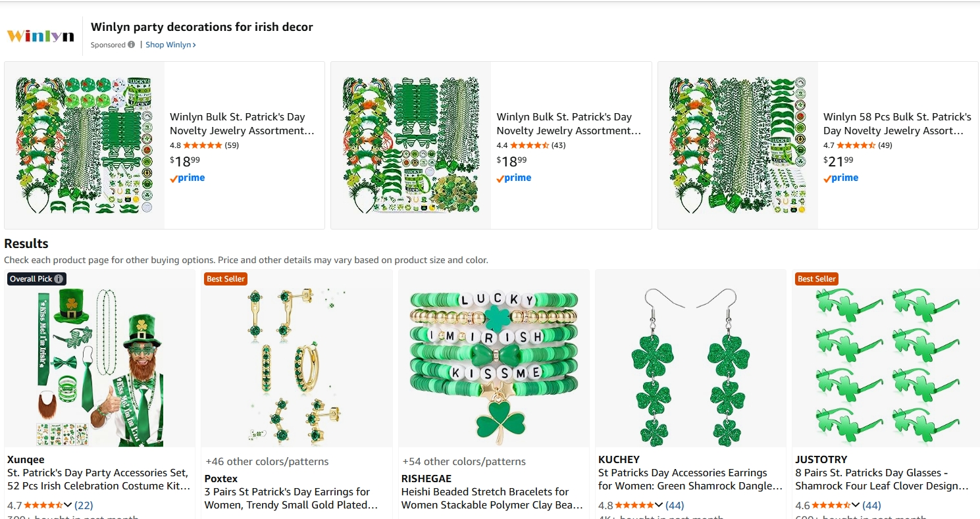Select the Winlyn 58 Pcs jewelry thumbnail
Image resolution: width=980 pixels, height=519 pixels.
tap(738, 145)
